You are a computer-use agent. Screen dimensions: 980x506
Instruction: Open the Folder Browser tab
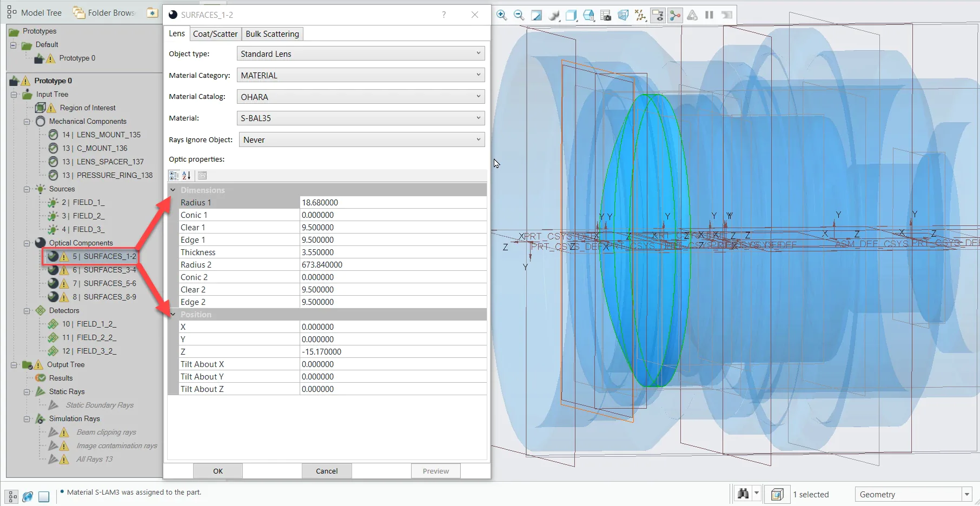pos(104,12)
